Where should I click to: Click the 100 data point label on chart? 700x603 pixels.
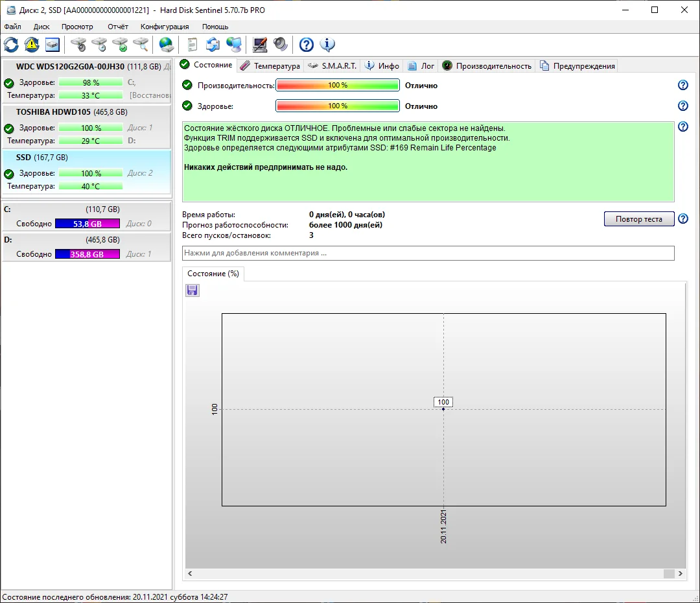[443, 402]
